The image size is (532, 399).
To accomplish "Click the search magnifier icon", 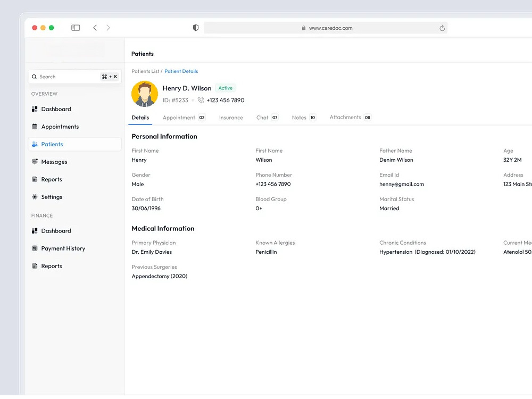I will [x=34, y=77].
